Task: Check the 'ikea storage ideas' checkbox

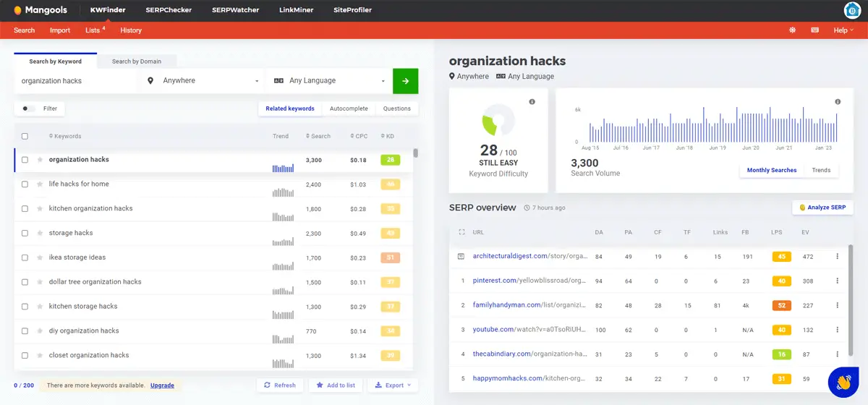Action: 25,257
